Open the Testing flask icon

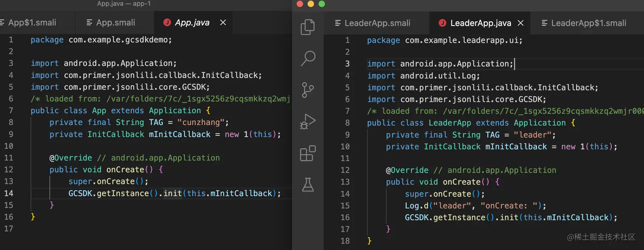(x=308, y=184)
